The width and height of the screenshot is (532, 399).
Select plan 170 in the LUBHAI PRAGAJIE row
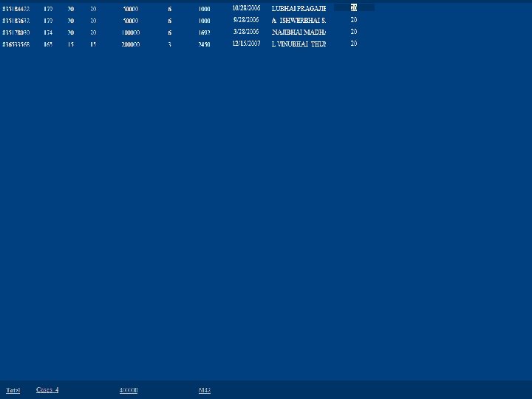(x=48, y=9)
